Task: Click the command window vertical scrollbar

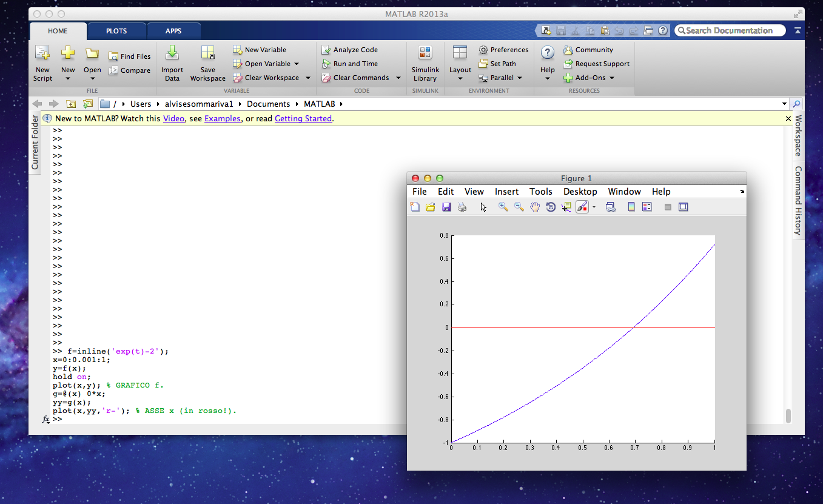Action: pos(788,416)
